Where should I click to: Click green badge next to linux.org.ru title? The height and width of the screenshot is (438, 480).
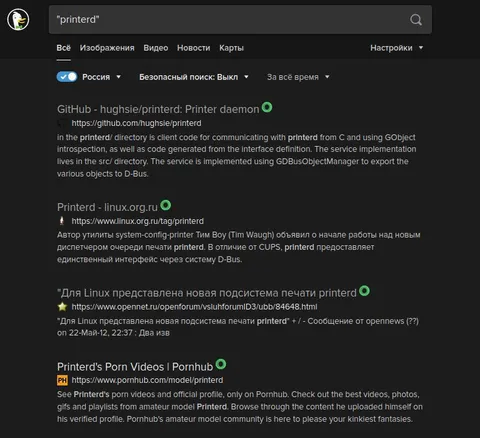(165, 205)
